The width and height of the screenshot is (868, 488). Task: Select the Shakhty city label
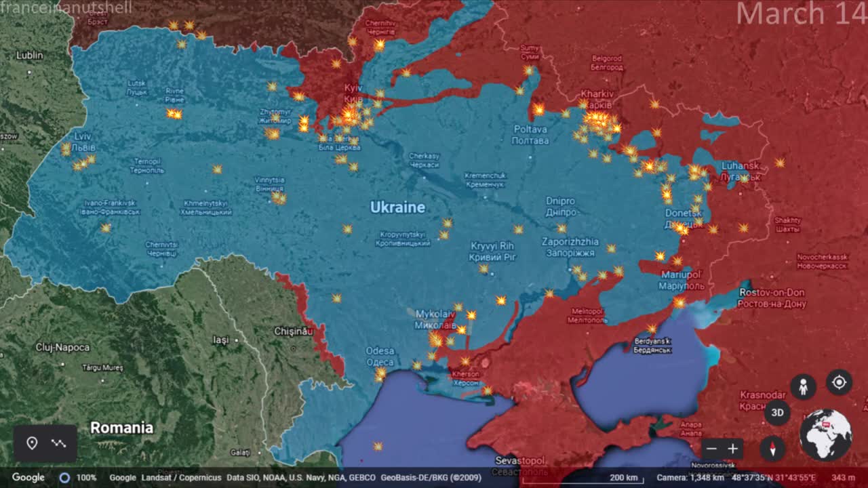pos(787,224)
